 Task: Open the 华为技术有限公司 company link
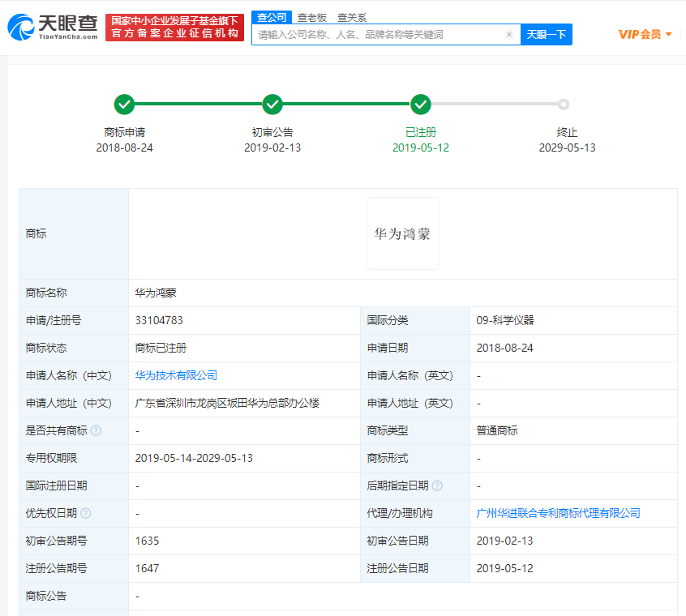[x=178, y=375]
